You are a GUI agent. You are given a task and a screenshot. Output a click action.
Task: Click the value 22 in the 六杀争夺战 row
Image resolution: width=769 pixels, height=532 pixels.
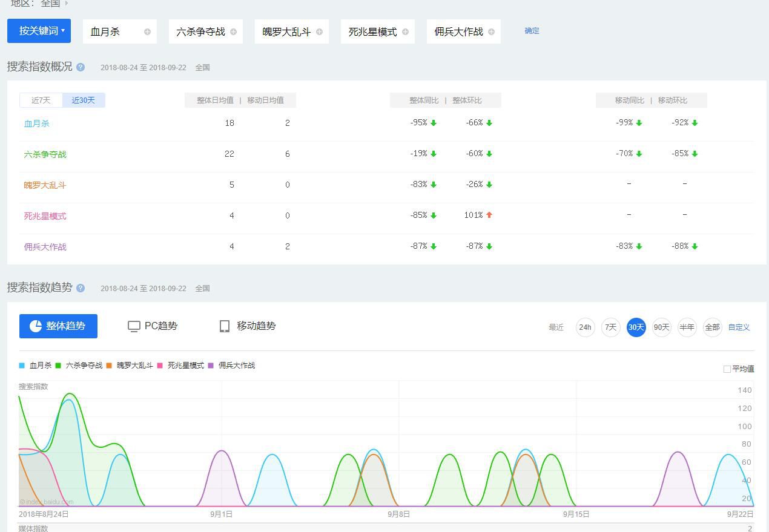[229, 154]
